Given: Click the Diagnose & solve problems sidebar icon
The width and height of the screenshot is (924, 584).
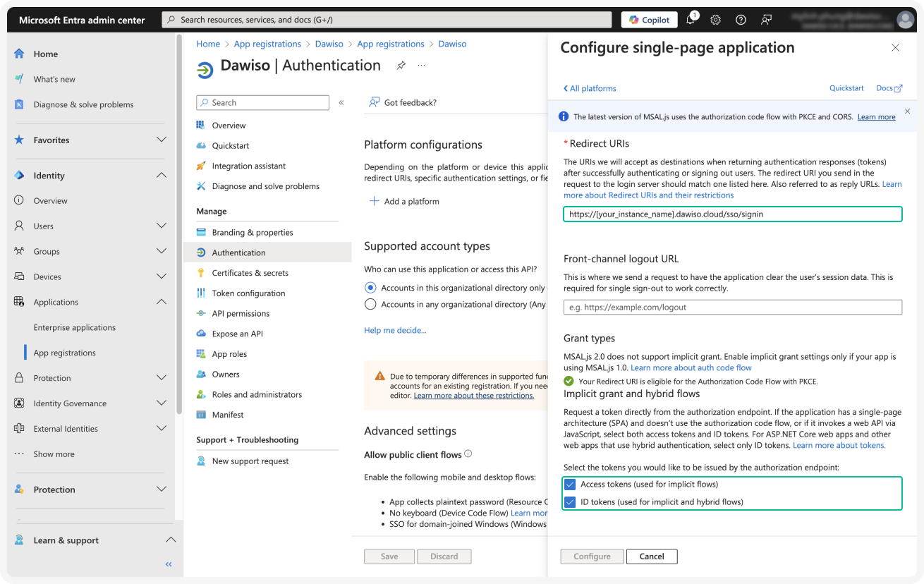Looking at the screenshot, I should [x=19, y=104].
